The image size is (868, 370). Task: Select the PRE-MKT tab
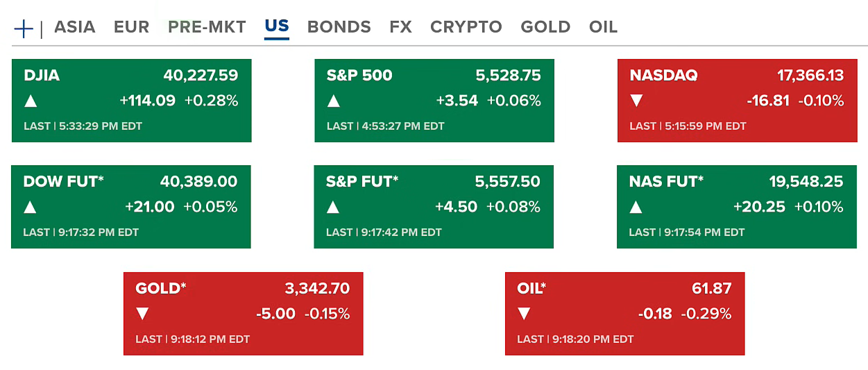pos(207,27)
